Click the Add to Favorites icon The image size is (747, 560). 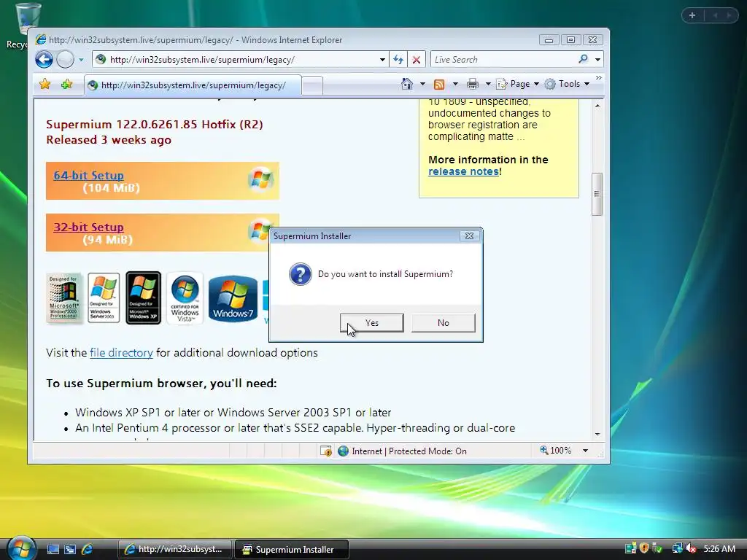point(66,85)
